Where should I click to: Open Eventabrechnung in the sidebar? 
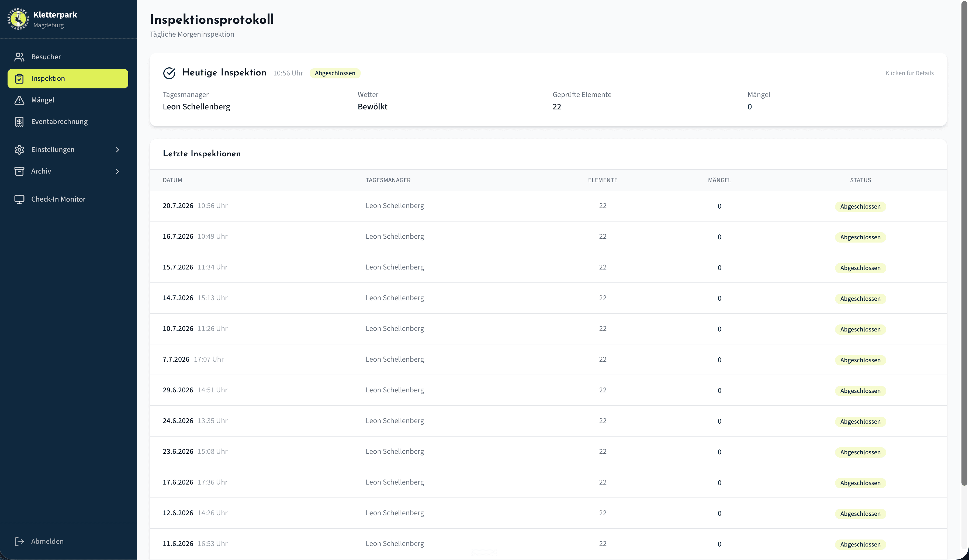point(68,122)
